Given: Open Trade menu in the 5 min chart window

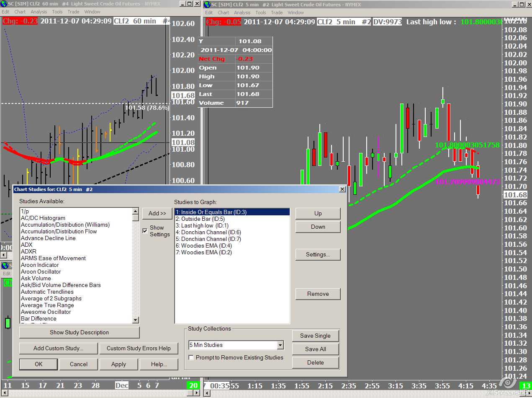Looking at the screenshot, I should coord(277,13).
